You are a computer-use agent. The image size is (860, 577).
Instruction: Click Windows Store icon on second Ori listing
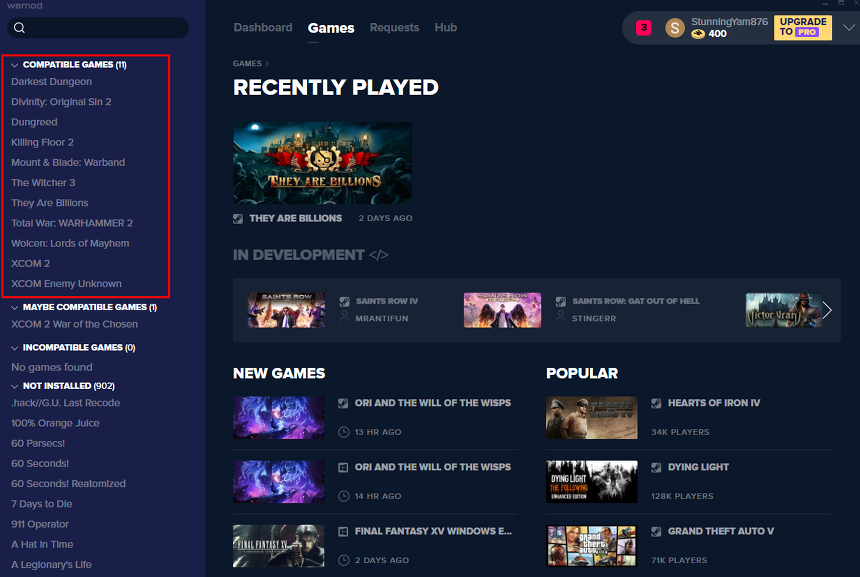coord(343,467)
